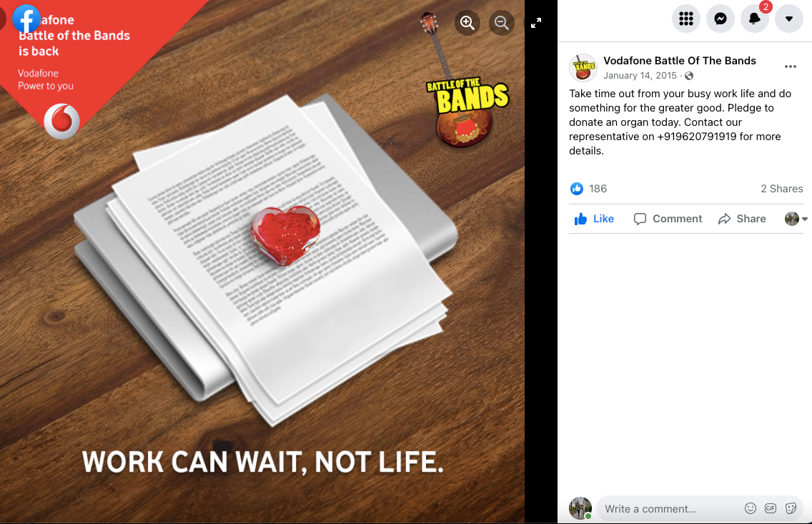This screenshot has width=812, height=524.
Task: Zoom in on the photo
Action: click(467, 23)
